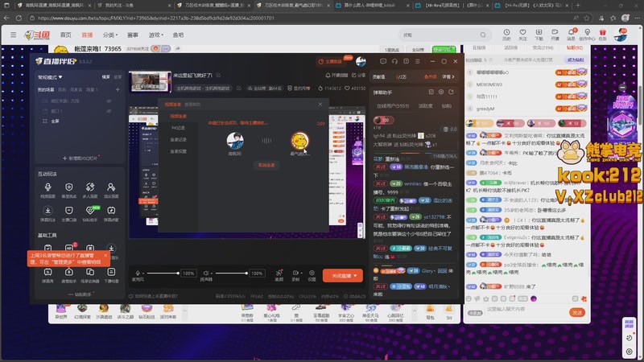Click the browser refresh button
This screenshot has width=644, height=362.
19,18
